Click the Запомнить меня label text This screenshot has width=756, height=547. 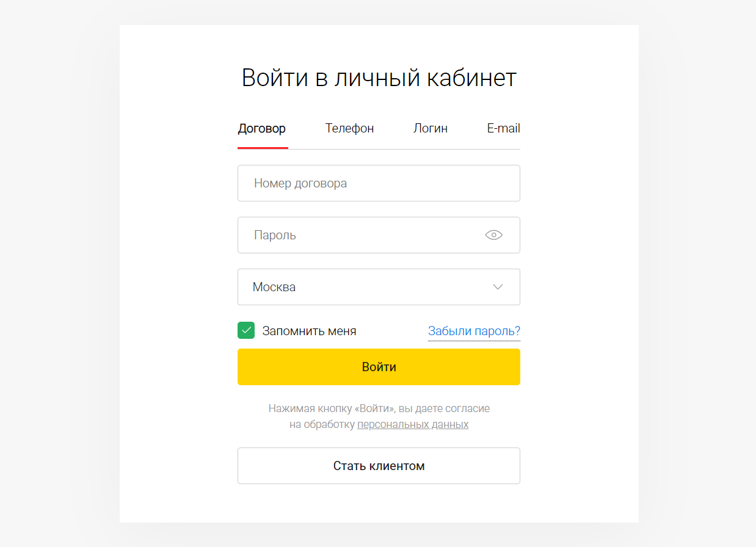[309, 331]
